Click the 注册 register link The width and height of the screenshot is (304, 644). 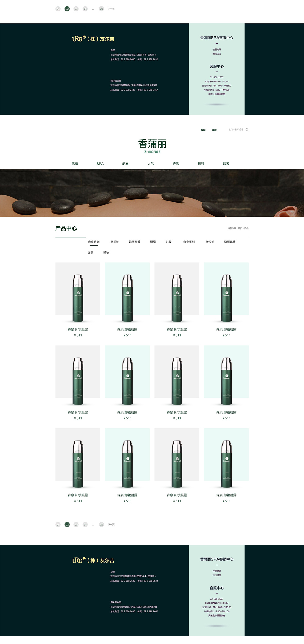(x=214, y=130)
